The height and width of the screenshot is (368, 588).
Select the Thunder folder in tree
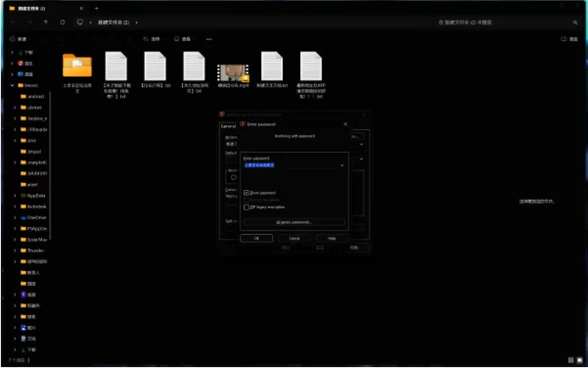[32, 250]
